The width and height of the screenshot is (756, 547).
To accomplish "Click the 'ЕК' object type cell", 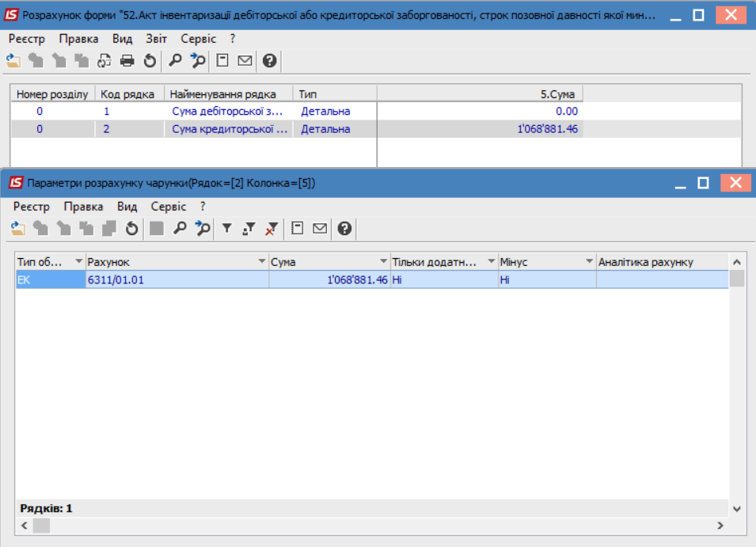I will pyautogui.click(x=51, y=279).
